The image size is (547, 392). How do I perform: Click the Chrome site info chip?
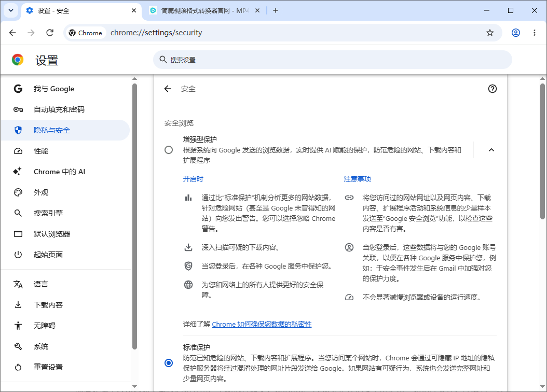(x=86, y=33)
